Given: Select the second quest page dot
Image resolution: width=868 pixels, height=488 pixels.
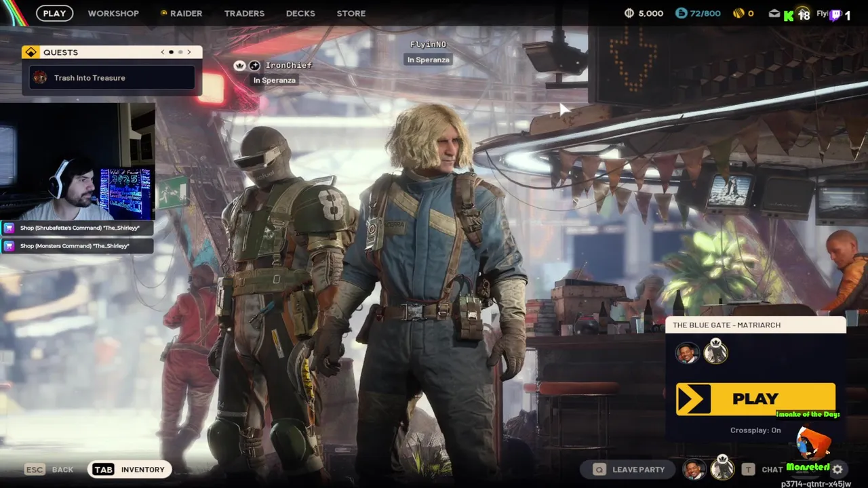Looking at the screenshot, I should click(180, 52).
